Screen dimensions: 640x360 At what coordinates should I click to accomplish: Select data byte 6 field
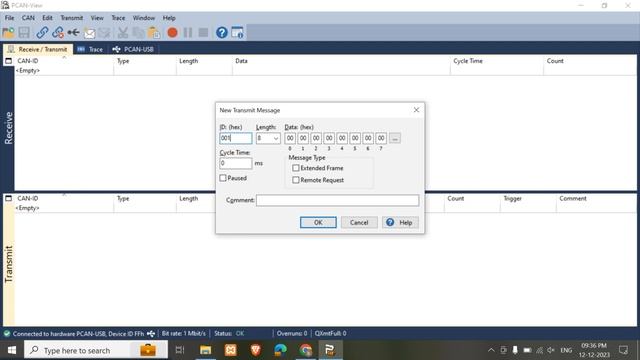368,138
